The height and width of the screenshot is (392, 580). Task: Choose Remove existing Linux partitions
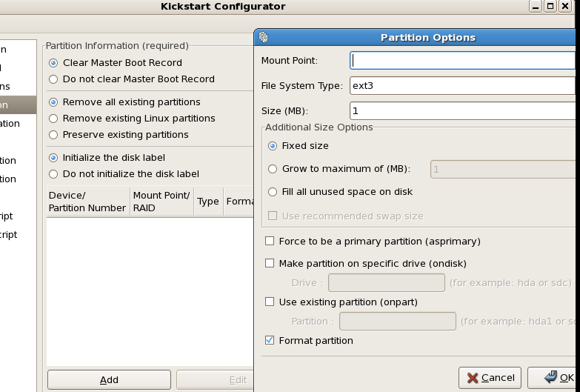(x=53, y=119)
